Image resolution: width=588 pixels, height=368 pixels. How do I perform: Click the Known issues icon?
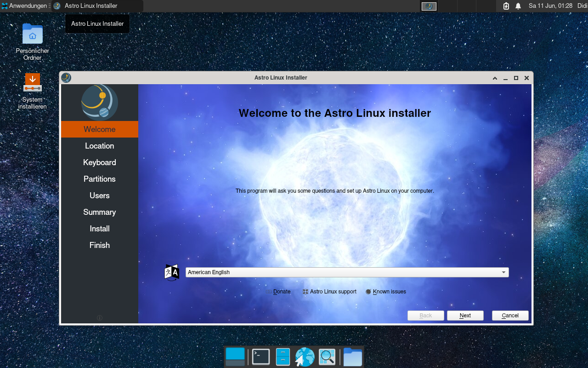tap(368, 292)
